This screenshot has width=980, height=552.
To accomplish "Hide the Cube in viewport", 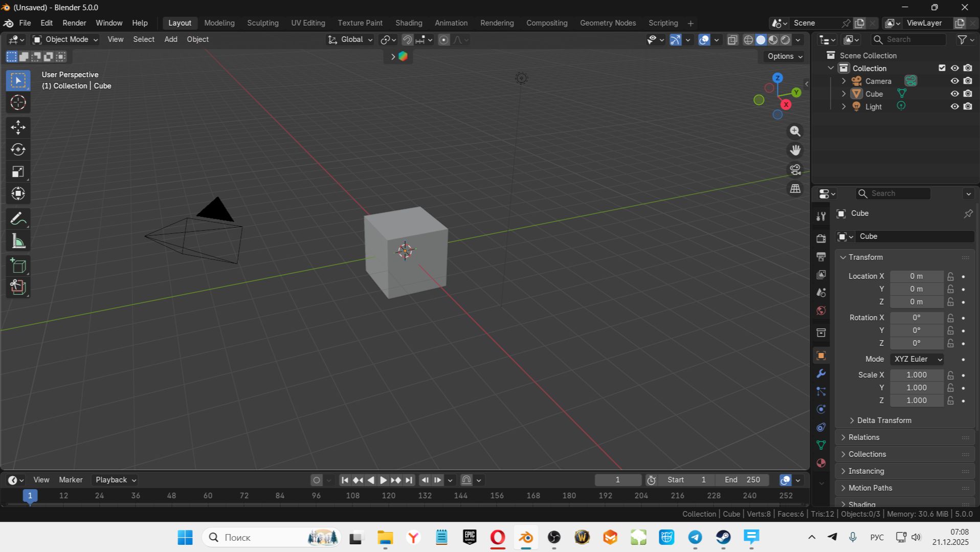I will click(x=954, y=94).
